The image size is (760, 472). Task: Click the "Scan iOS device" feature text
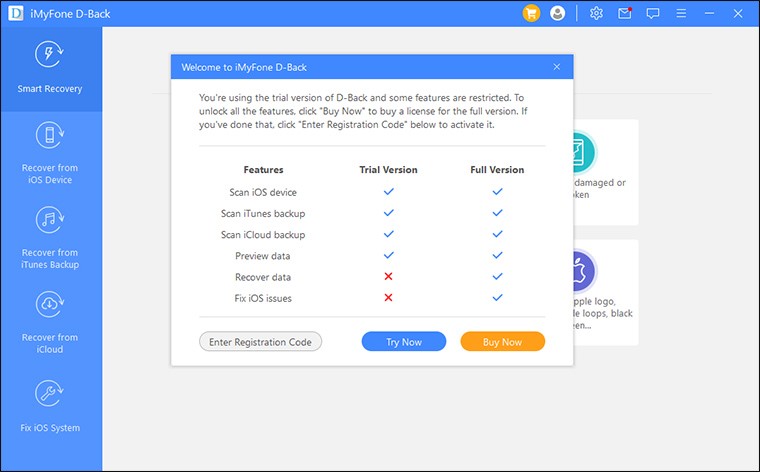[263, 192]
